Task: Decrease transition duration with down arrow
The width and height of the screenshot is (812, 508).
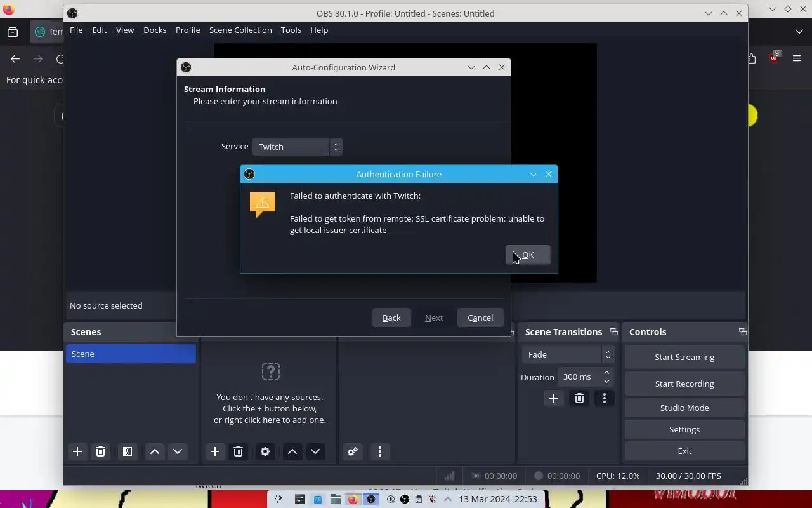Action: click(x=607, y=381)
